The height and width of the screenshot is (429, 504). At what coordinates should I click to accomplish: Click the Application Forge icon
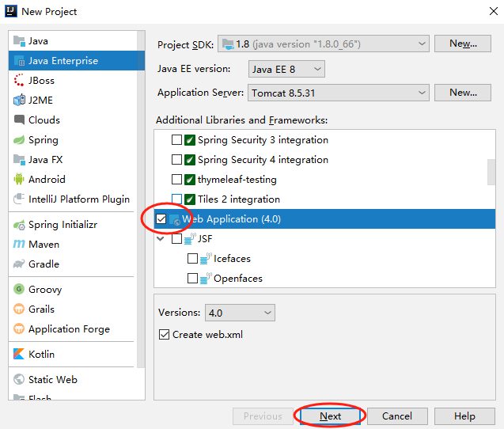pos(19,328)
